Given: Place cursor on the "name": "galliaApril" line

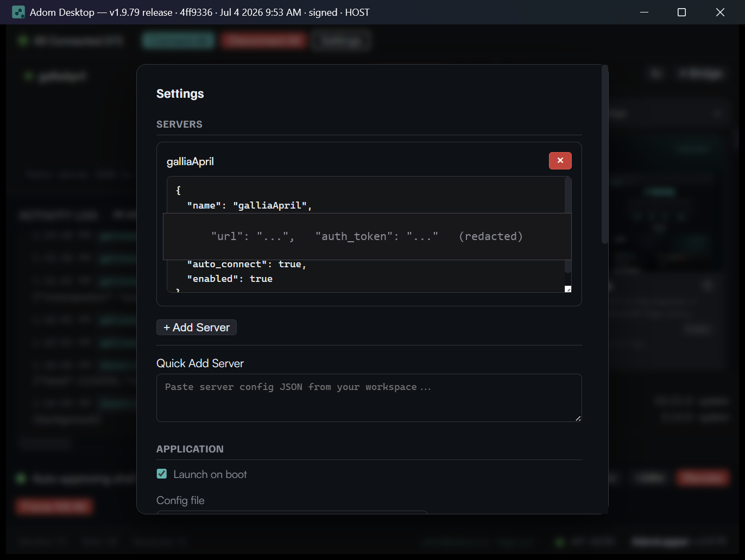Looking at the screenshot, I should tap(249, 205).
